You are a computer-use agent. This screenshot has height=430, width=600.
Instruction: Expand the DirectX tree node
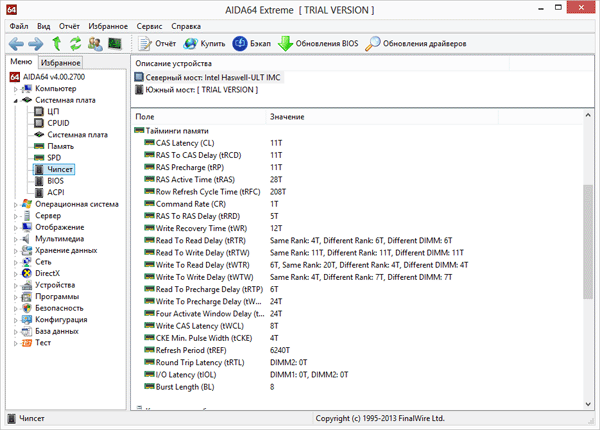coord(16,274)
